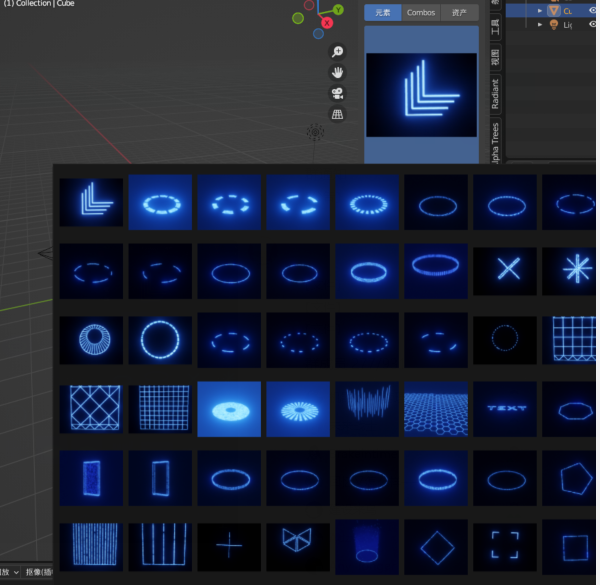Open the 抠像 keying dropdown
The width and height of the screenshot is (600, 585).
click(x=38, y=572)
